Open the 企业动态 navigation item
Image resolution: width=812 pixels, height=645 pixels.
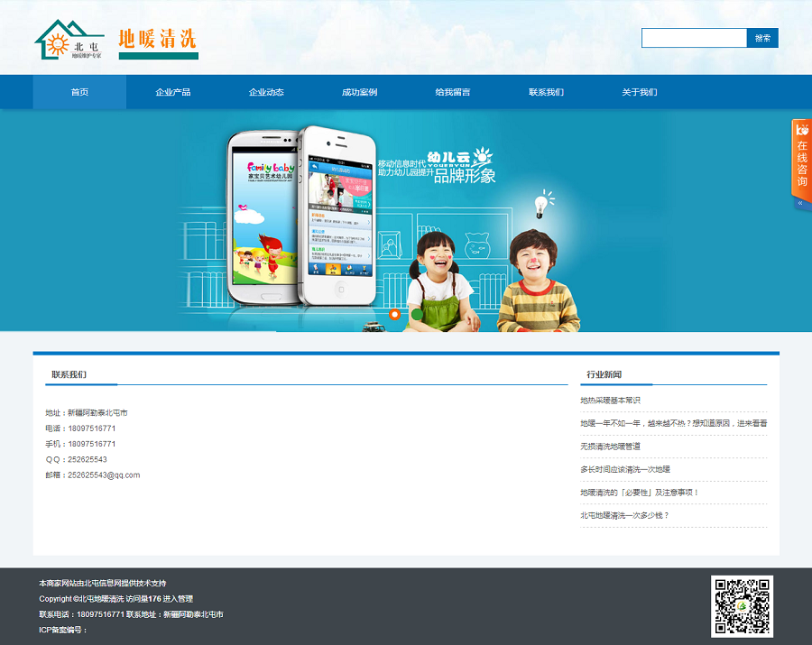(x=266, y=92)
